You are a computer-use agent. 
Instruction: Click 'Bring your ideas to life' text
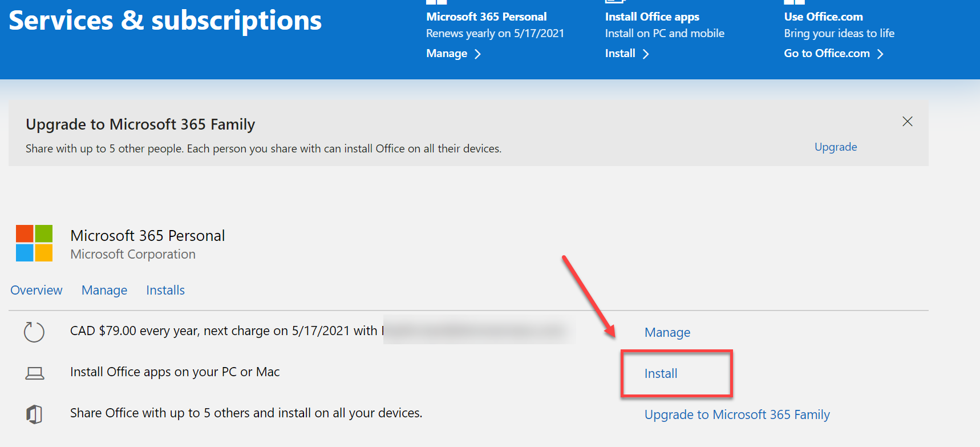point(839,33)
